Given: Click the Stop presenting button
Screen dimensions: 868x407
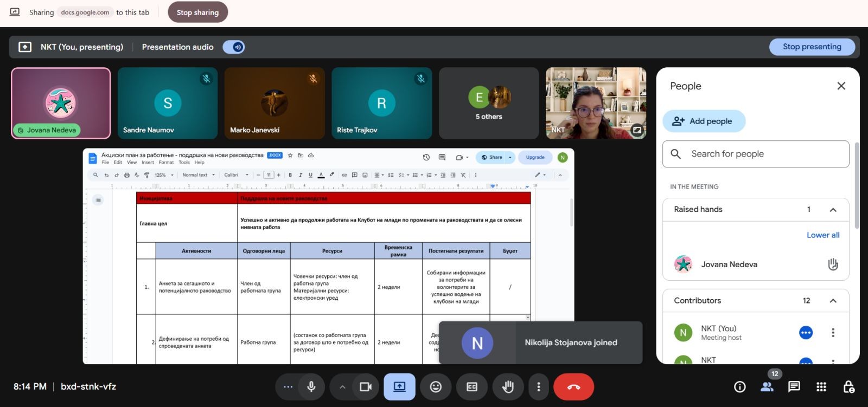Looking at the screenshot, I should click(812, 47).
